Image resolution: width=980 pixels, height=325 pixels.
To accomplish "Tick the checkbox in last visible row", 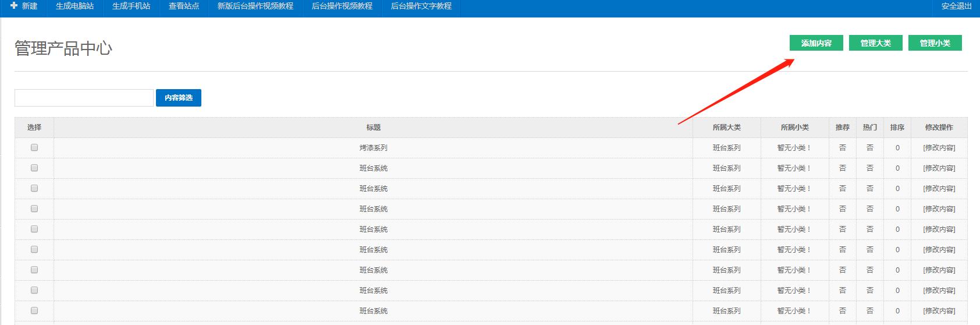I will click(x=34, y=310).
